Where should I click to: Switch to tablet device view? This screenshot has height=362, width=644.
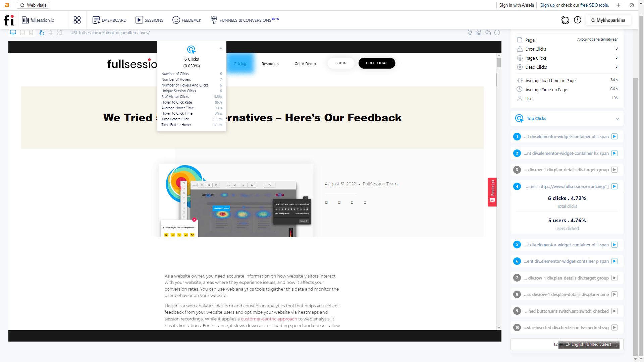coord(22,33)
